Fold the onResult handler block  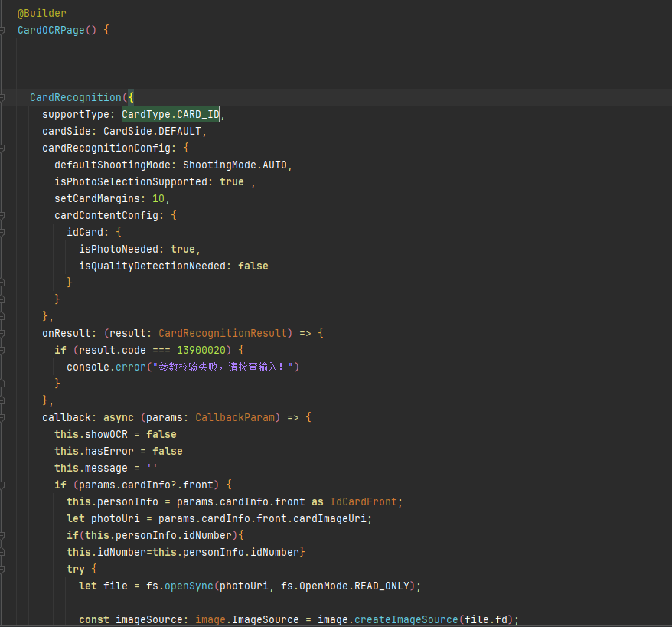(3, 334)
